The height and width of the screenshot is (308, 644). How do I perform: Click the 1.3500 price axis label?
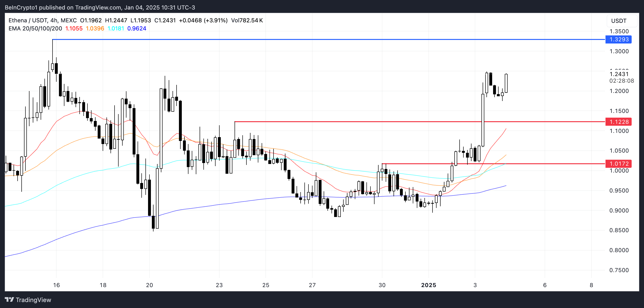pyautogui.click(x=619, y=32)
